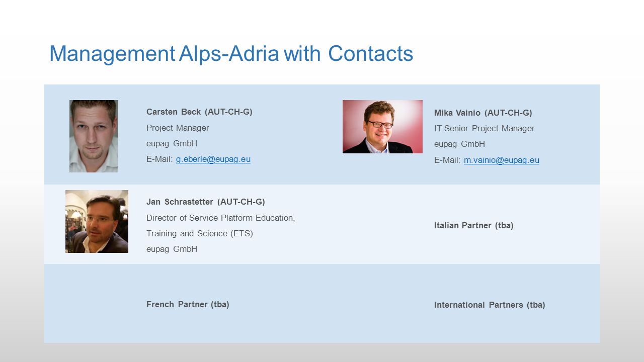Select Mika Vainio's portrait photo
This screenshot has width=644, height=362.
(x=382, y=127)
